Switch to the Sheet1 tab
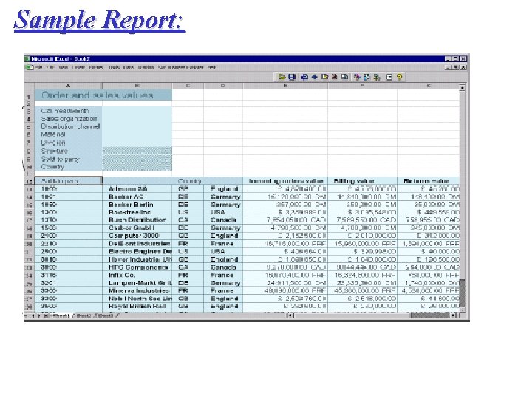 pos(61,316)
